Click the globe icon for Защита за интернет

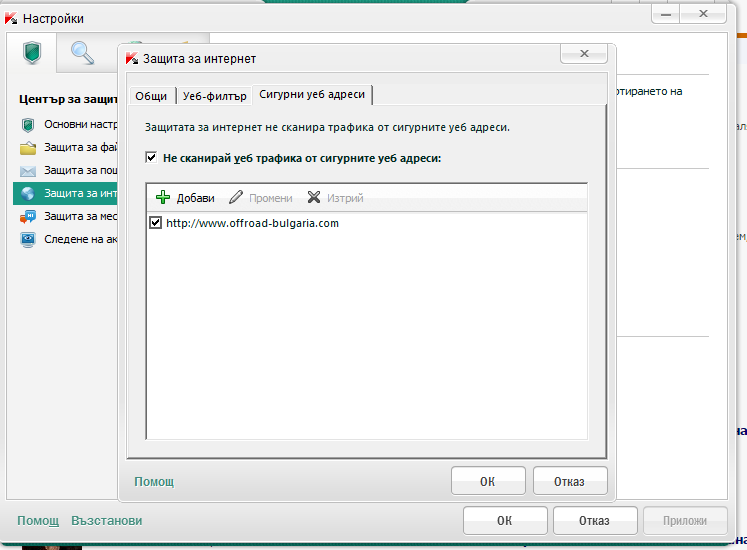click(x=28, y=193)
